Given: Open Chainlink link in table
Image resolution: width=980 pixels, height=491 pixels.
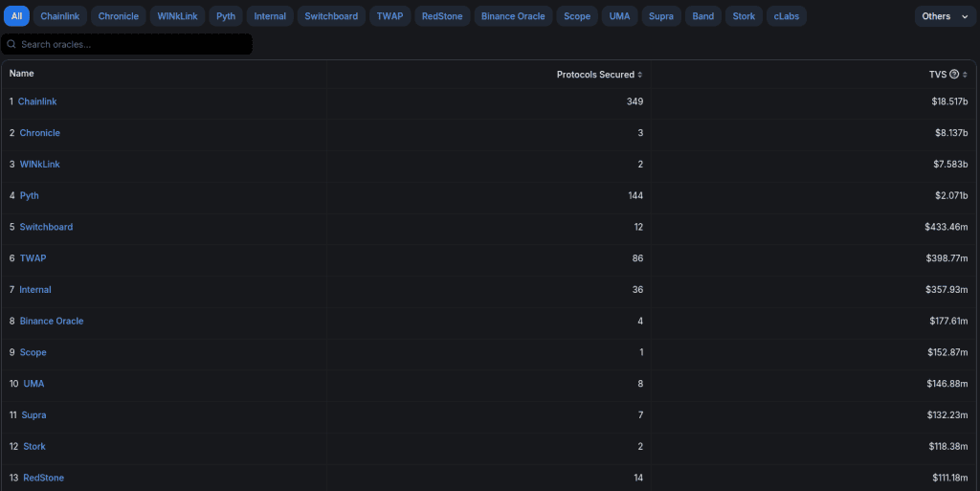Looking at the screenshot, I should [x=37, y=101].
